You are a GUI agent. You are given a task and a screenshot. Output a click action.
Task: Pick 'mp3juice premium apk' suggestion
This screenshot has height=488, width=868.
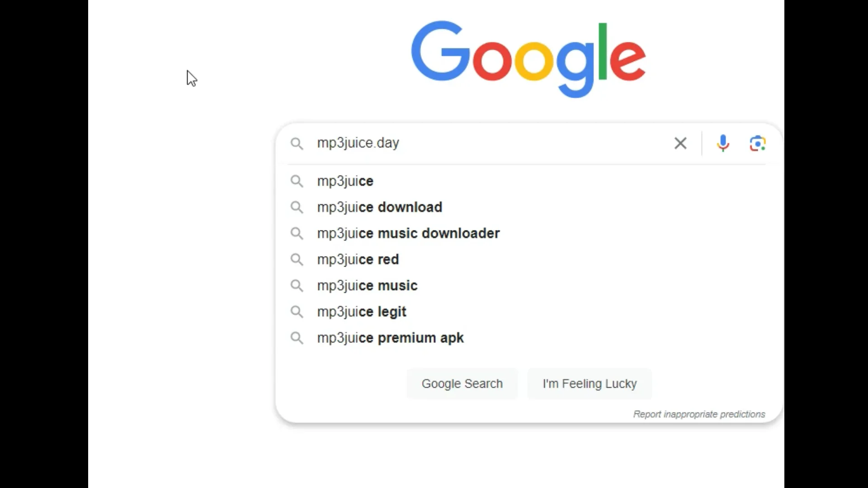click(390, 338)
